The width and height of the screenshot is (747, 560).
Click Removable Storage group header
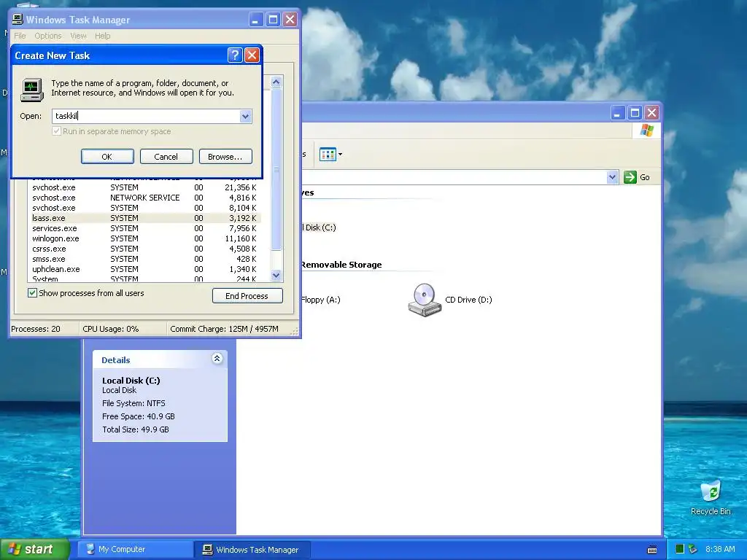(341, 265)
